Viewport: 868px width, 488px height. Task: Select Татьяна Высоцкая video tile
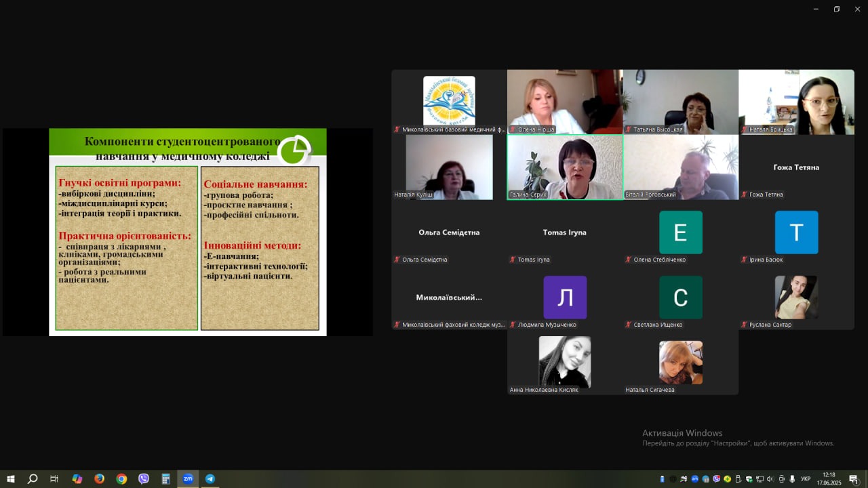click(681, 102)
